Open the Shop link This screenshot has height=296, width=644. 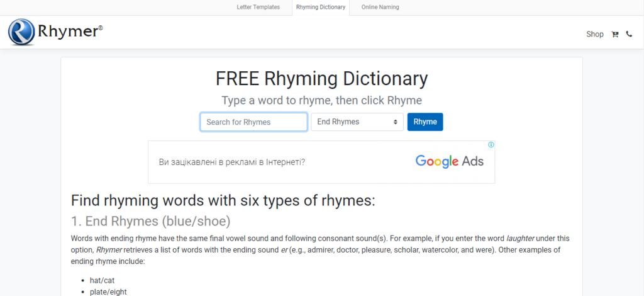point(594,35)
